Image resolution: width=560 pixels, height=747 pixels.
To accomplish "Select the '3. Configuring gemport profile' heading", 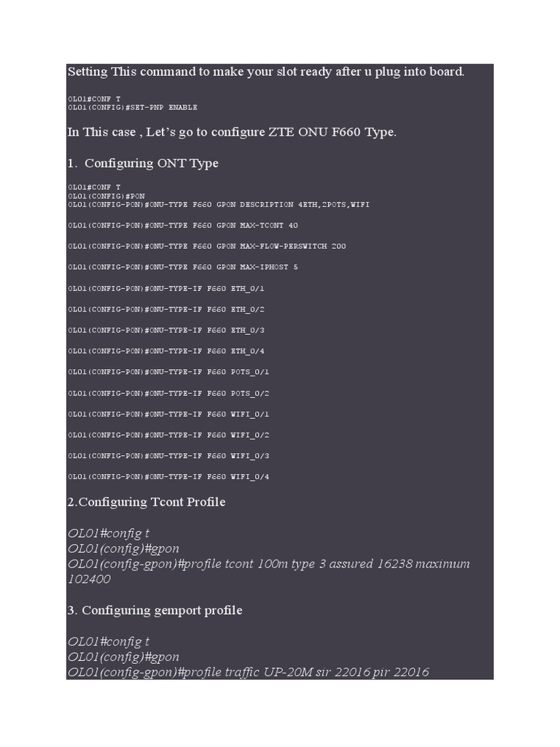I will click(x=155, y=610).
